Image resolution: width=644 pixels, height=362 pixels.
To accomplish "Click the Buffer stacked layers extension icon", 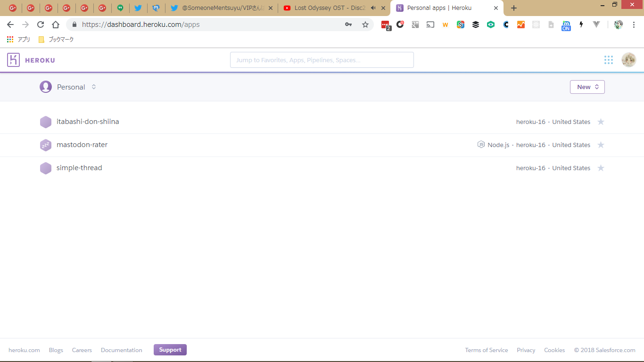I will [x=476, y=25].
